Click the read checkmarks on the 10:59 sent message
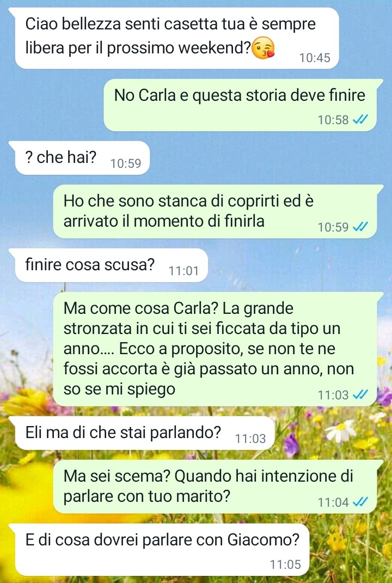 click(360, 227)
